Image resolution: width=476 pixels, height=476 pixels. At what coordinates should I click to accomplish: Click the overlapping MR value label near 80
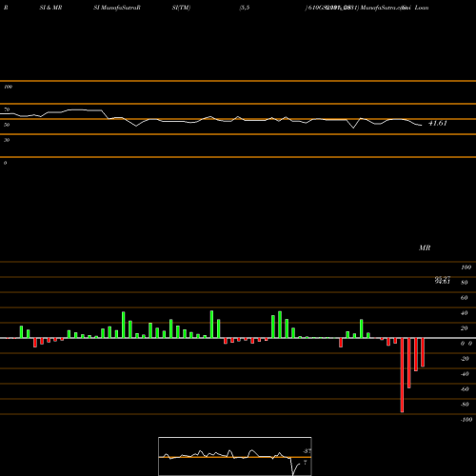tap(443, 280)
